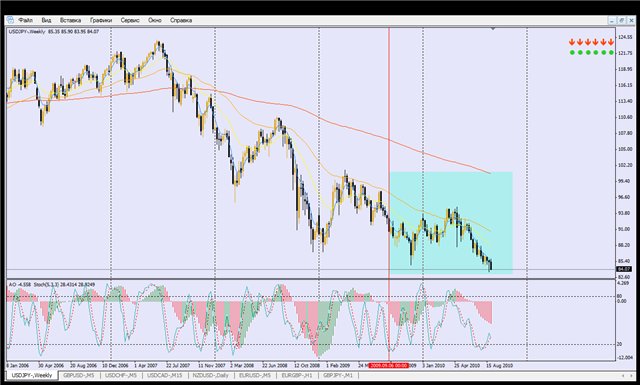Minimize the chart window with minimize icon
The image size is (640, 385).
pos(612,20)
